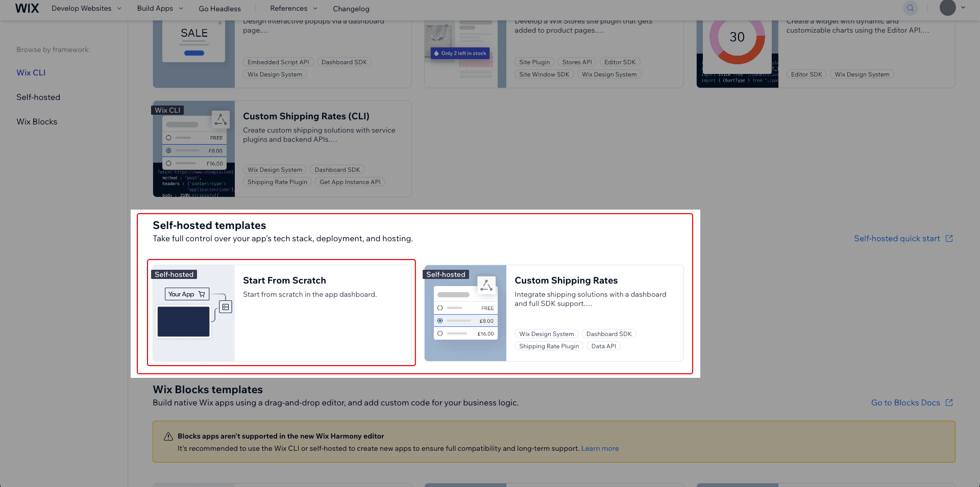
Task: Click the Custom Shipping Rates (CLI) thumbnail
Action: (194, 149)
